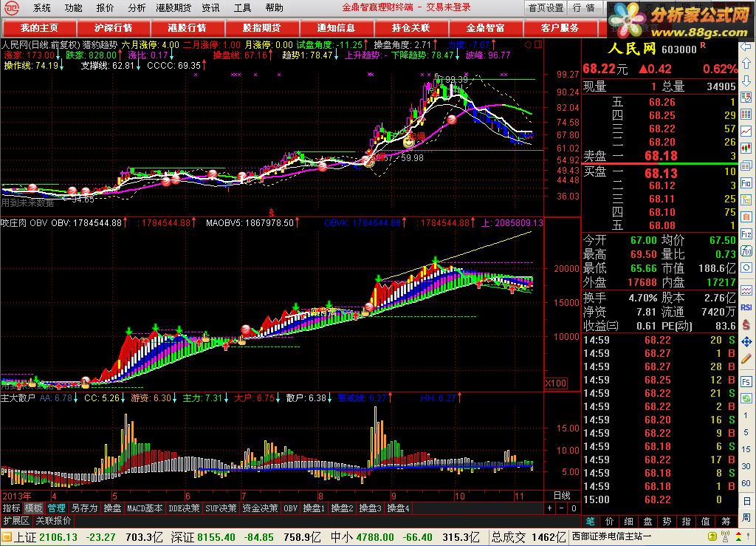The width and height of the screenshot is (756, 546).
Task: Toggle the 指标 indicator mode button
Action: pyautogui.click(x=12, y=508)
